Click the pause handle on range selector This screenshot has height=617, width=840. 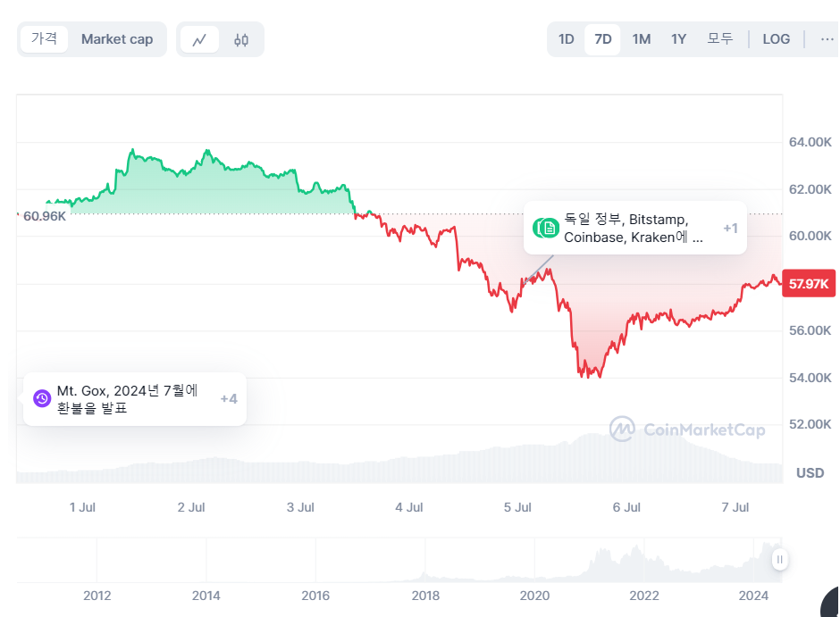pyautogui.click(x=780, y=560)
